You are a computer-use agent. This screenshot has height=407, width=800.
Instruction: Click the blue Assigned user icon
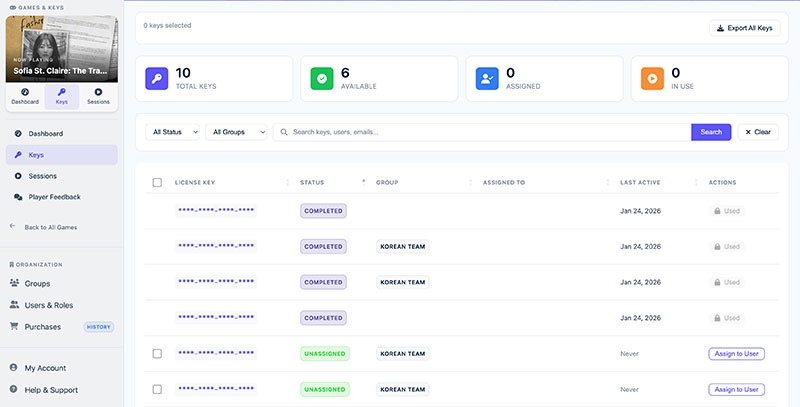[486, 80]
